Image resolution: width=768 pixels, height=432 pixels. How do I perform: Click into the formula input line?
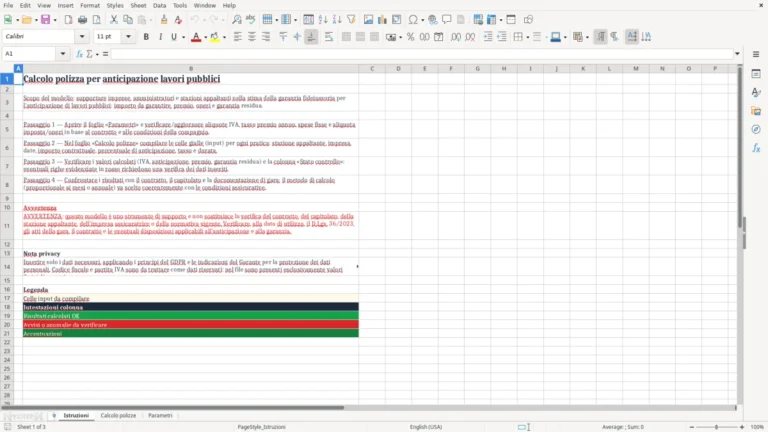[421, 54]
